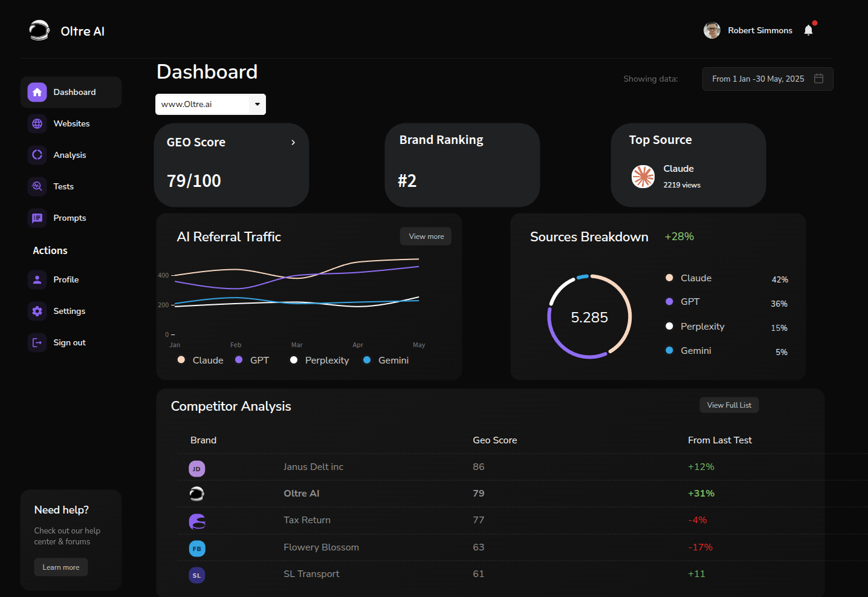The height and width of the screenshot is (597, 868).
Task: Click View more on AI Referral Traffic
Action: [426, 236]
